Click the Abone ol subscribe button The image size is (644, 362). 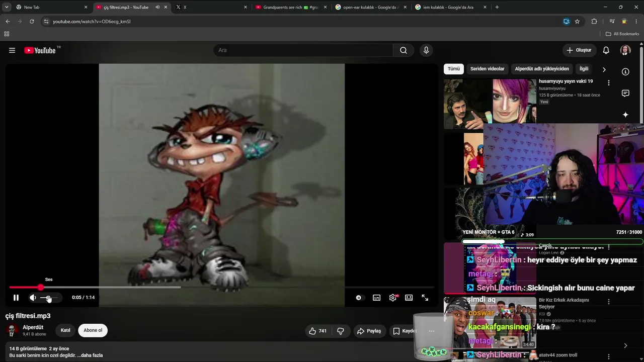[93, 330]
